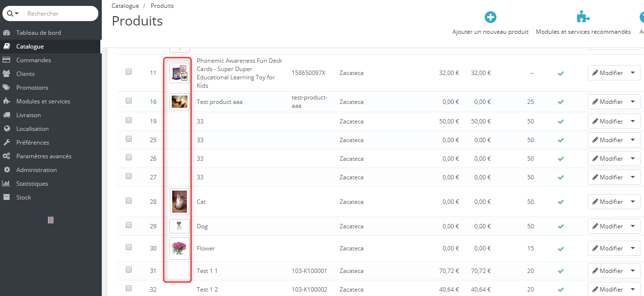Select the checkbox for product 19

click(129, 120)
